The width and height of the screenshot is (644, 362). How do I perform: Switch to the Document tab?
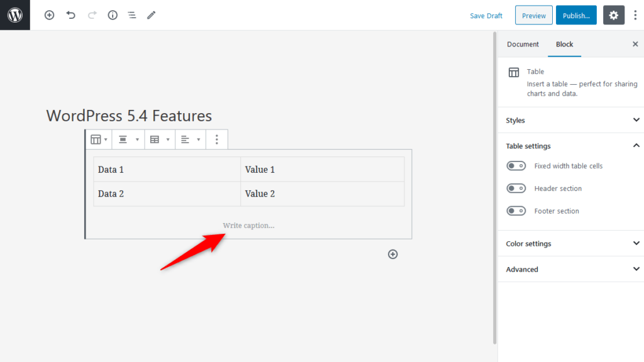[x=523, y=45]
